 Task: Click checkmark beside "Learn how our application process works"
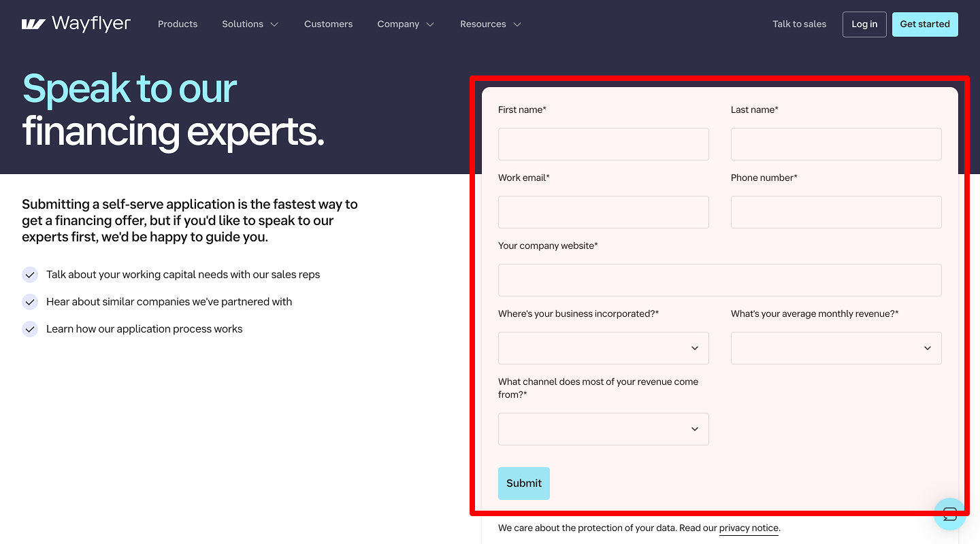(x=30, y=328)
